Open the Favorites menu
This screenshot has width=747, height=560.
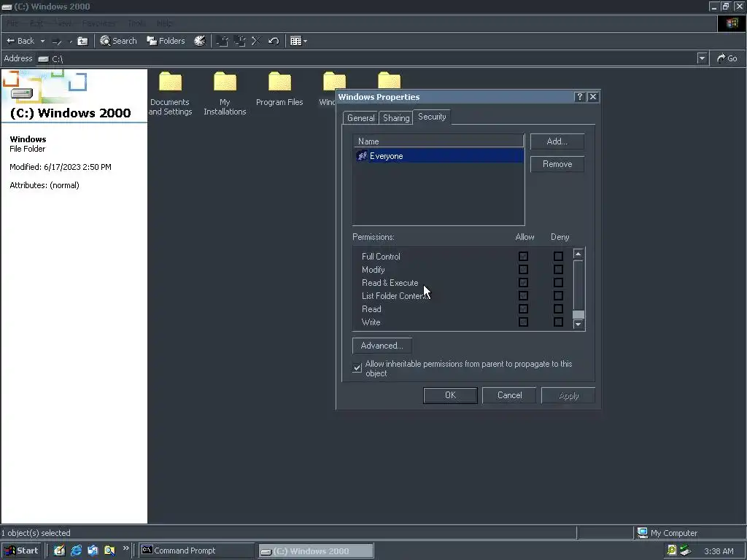(x=98, y=23)
